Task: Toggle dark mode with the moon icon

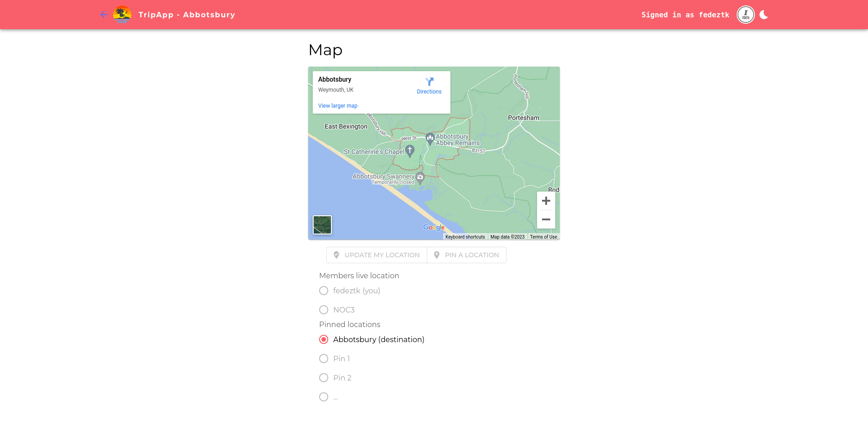Action: (x=764, y=14)
